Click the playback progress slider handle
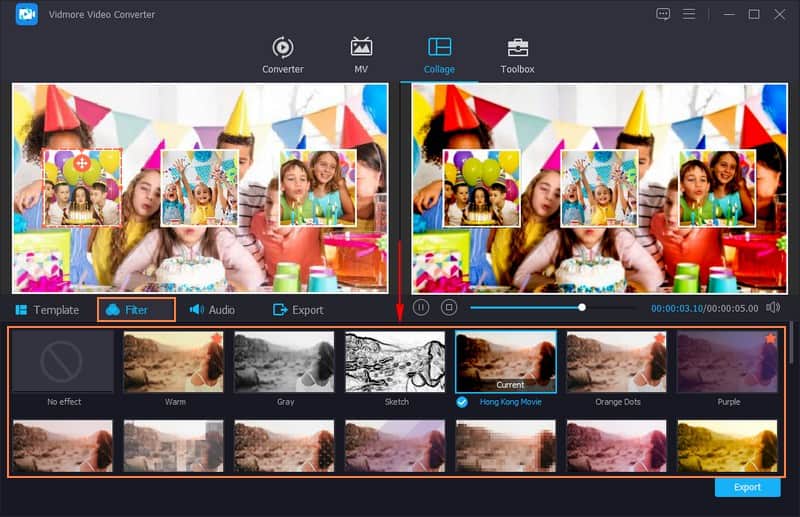The image size is (800, 517). point(582,308)
